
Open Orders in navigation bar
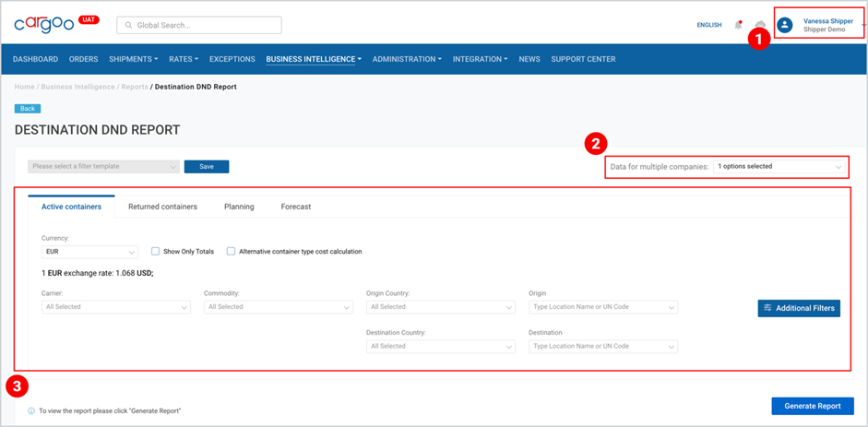pos(84,59)
